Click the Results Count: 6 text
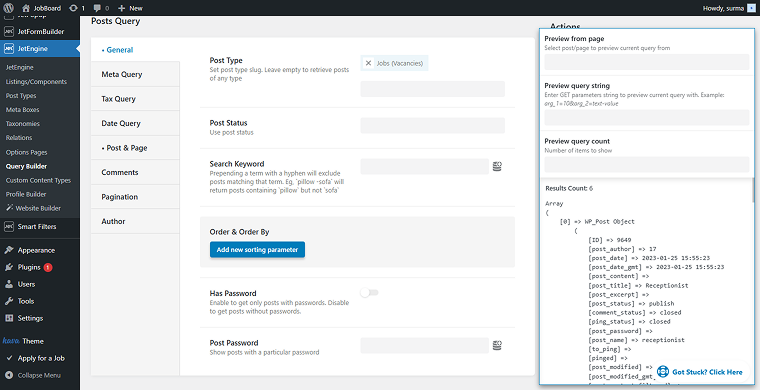 569,188
